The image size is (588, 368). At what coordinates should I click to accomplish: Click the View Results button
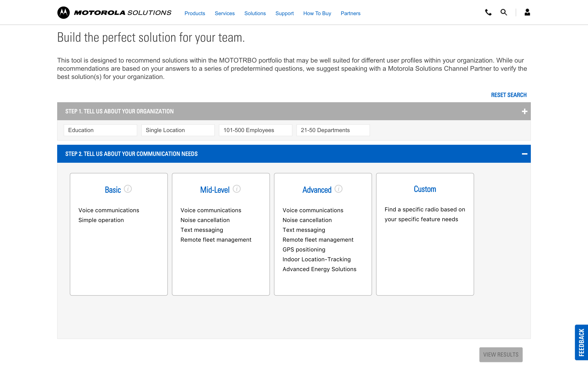click(x=501, y=354)
